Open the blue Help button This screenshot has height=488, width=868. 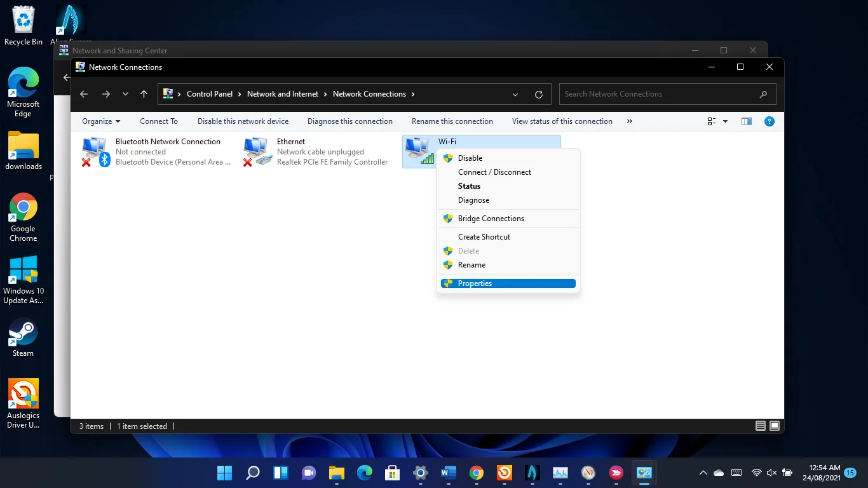click(770, 121)
